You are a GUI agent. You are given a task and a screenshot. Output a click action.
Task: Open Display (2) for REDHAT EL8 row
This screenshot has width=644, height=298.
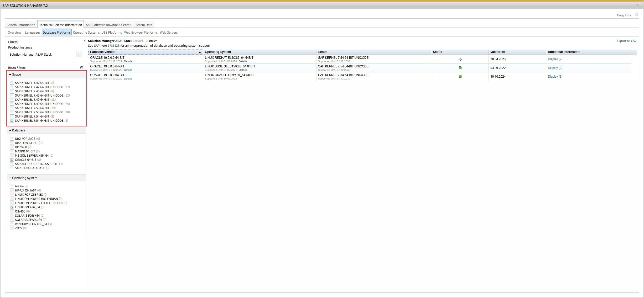555,59
